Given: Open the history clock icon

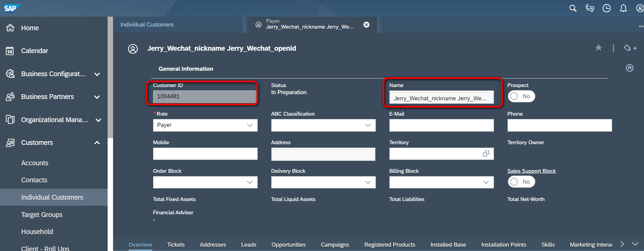Looking at the screenshot, I should 607,8.
